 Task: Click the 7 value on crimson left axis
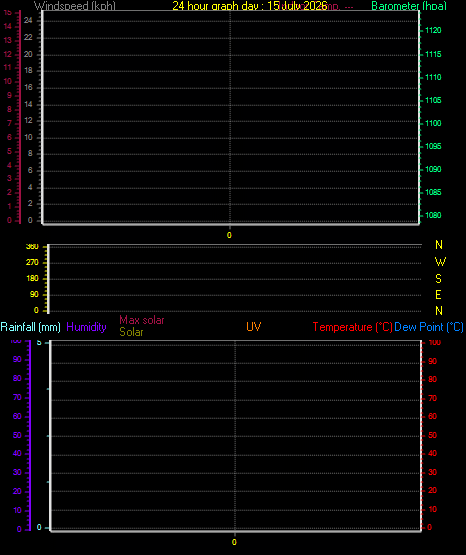(10, 123)
